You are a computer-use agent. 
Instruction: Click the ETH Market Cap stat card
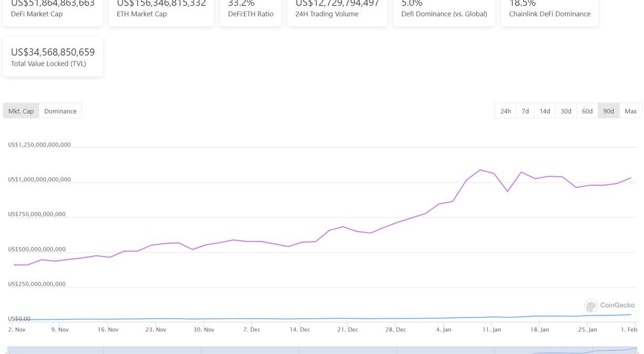click(161, 11)
